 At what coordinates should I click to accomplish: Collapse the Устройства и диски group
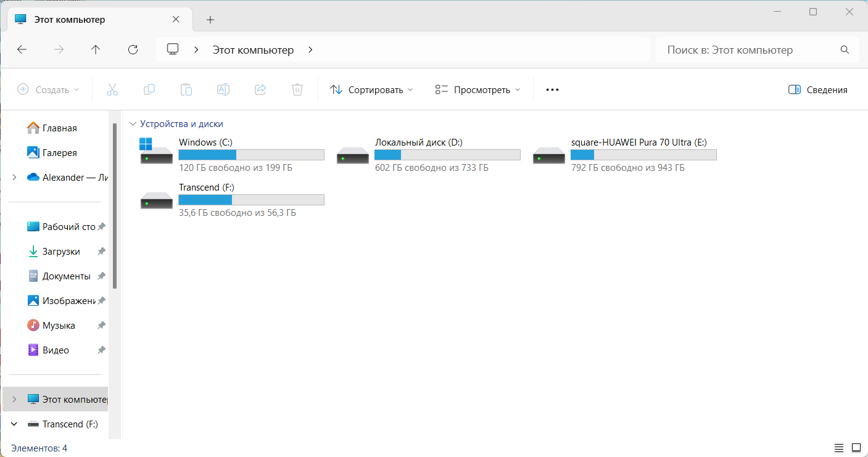pos(132,124)
